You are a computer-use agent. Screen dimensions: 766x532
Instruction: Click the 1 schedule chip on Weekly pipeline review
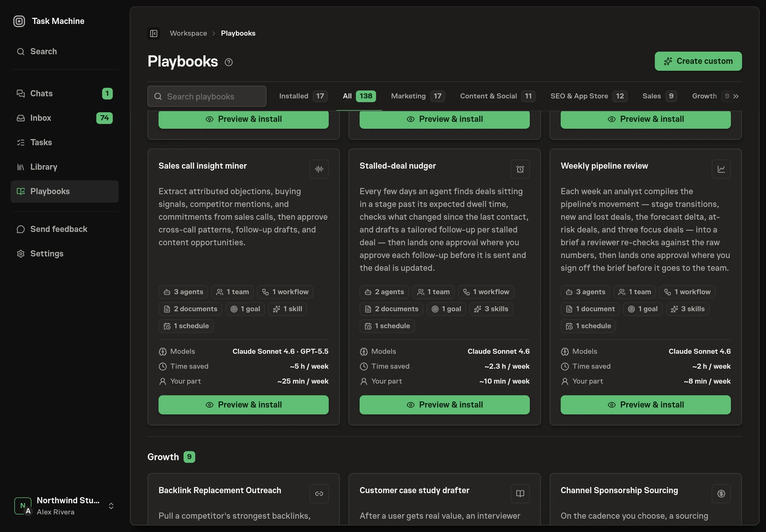588,326
